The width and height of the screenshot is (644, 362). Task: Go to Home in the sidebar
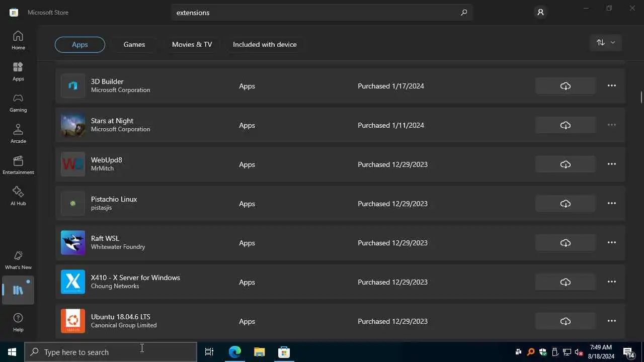[18, 40]
